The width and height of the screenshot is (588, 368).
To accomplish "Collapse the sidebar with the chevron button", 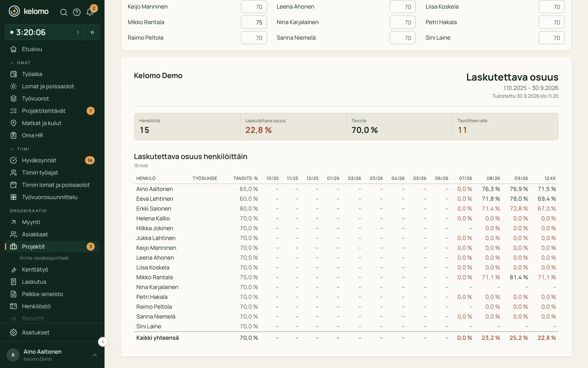I will (103, 342).
